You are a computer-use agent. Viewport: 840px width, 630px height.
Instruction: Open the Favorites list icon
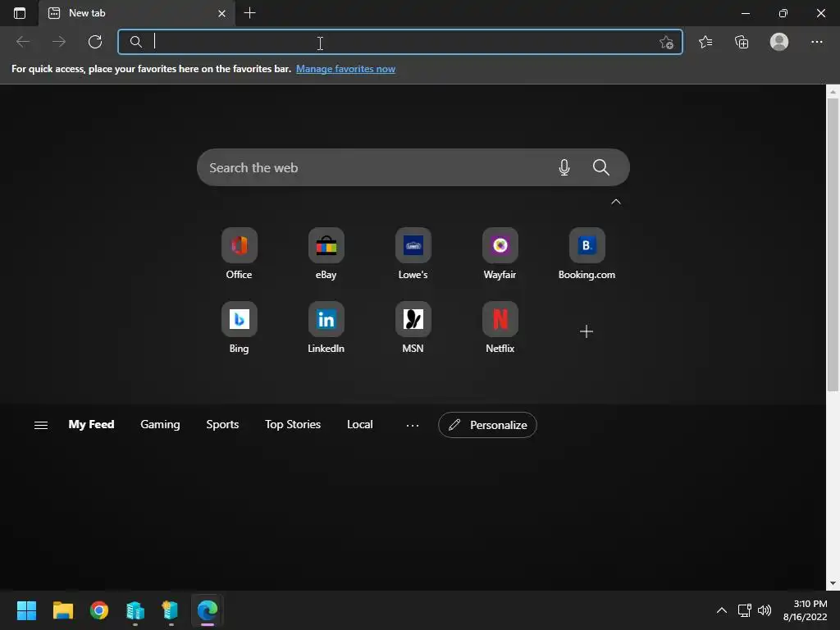(705, 42)
